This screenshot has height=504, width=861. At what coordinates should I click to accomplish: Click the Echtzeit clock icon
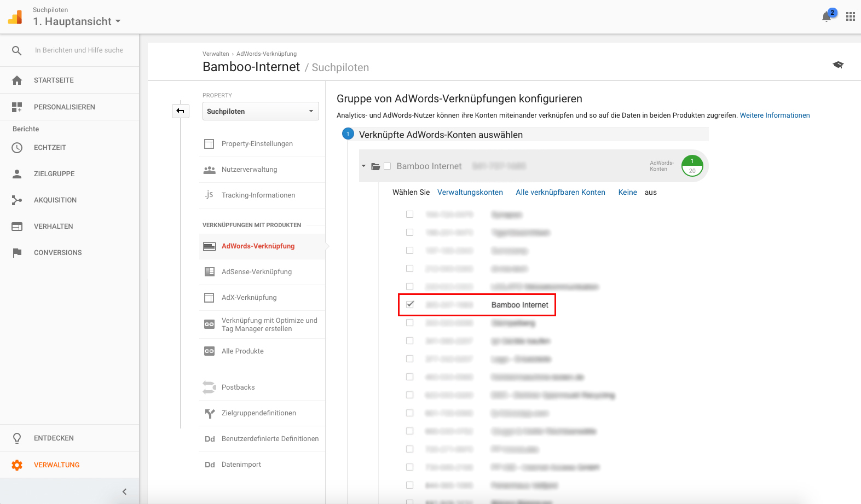[x=17, y=148]
